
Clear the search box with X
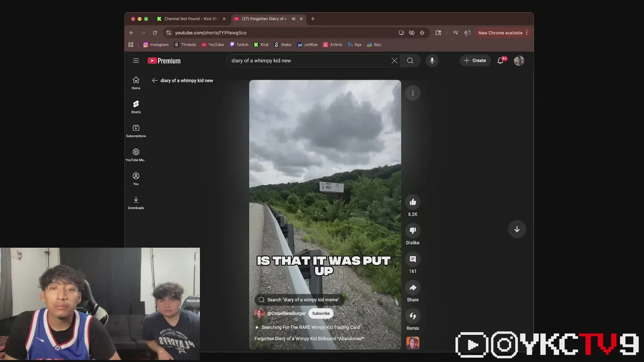point(394,60)
